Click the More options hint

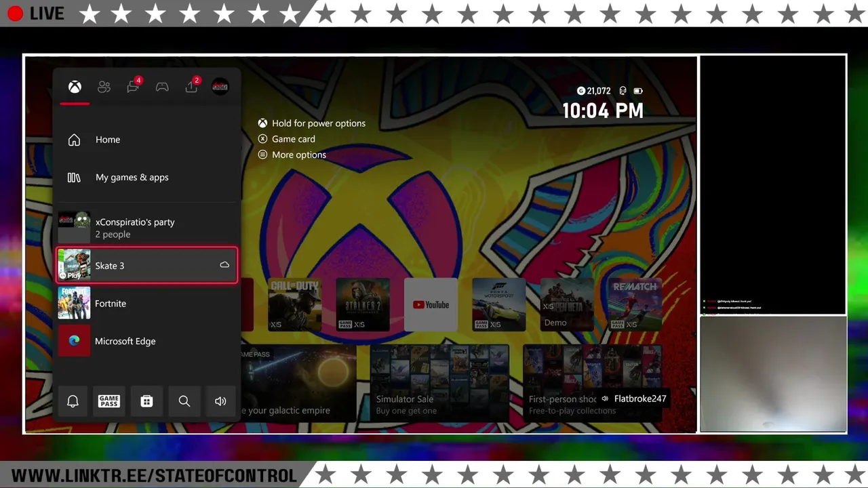point(292,155)
